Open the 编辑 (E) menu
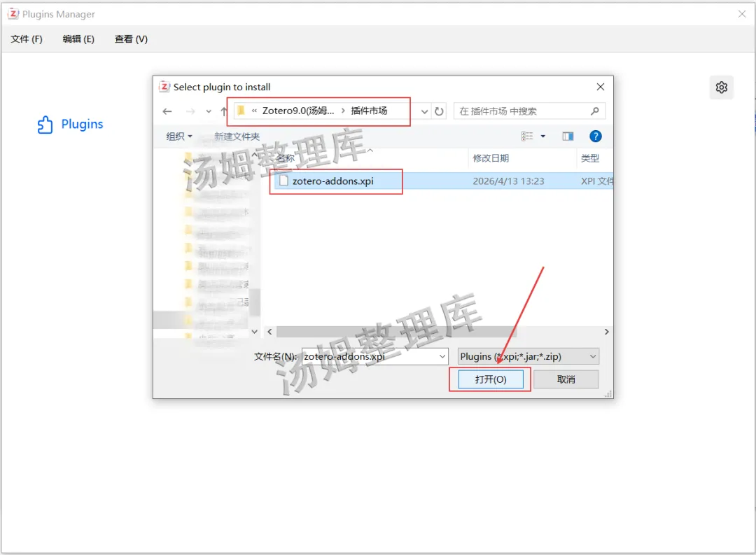Image resolution: width=756 pixels, height=555 pixels. pyautogui.click(x=78, y=39)
